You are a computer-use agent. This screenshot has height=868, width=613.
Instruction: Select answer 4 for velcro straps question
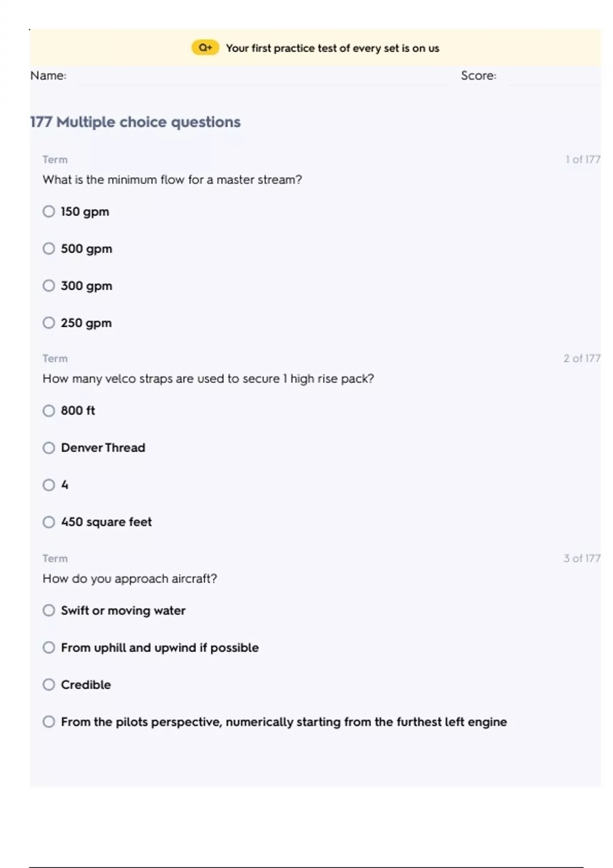pyautogui.click(x=49, y=485)
